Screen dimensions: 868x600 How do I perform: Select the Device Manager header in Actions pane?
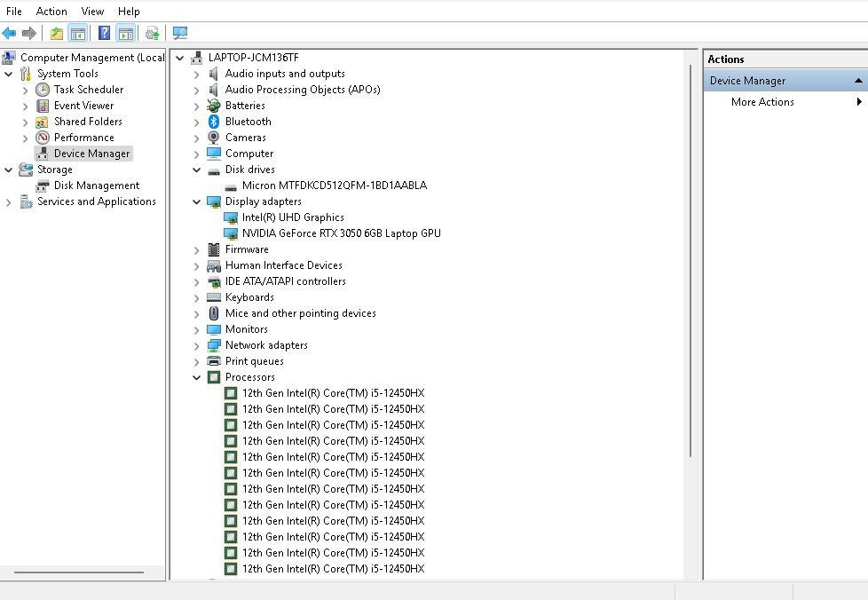tap(786, 81)
